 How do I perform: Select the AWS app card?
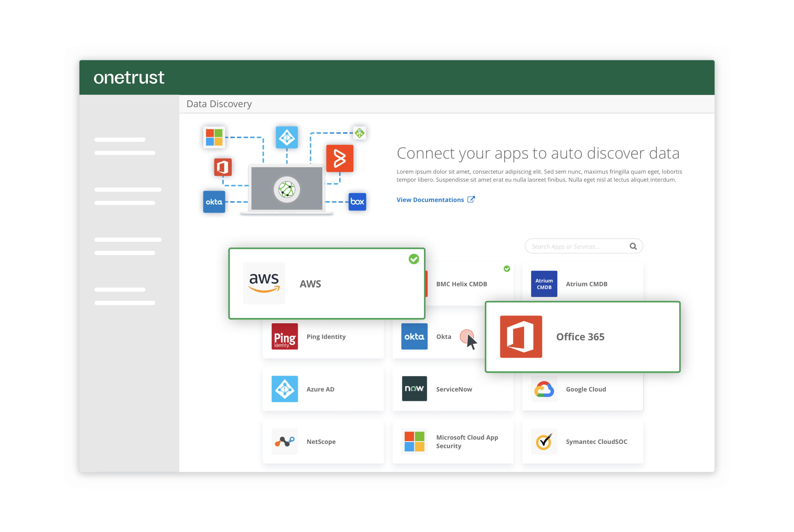coord(327,284)
